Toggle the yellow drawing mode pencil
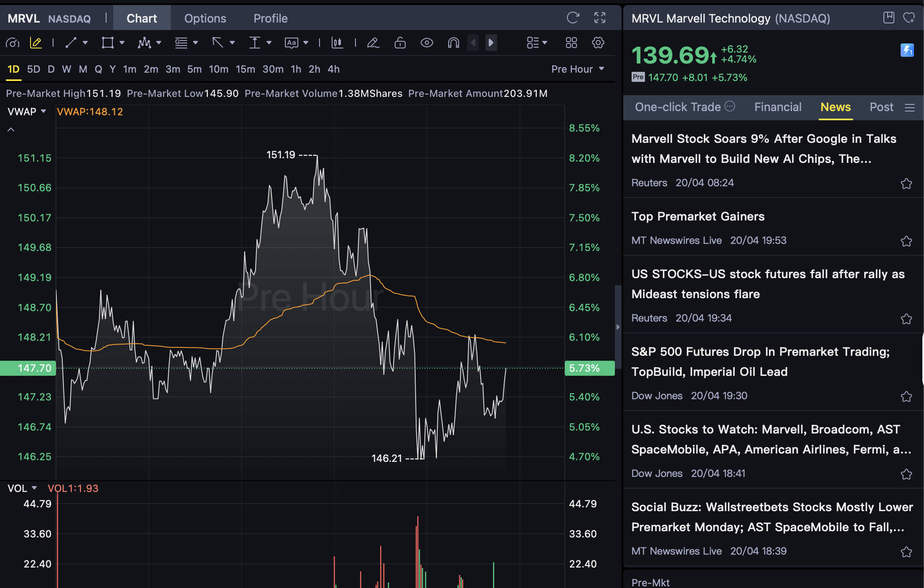924x588 pixels. pyautogui.click(x=36, y=43)
